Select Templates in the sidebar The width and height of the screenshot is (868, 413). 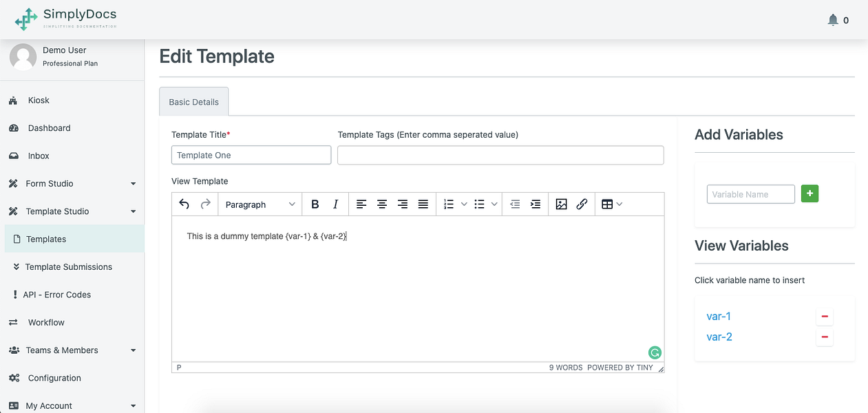[x=74, y=239]
